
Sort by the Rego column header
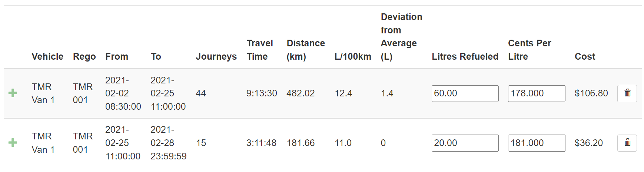[84, 56]
